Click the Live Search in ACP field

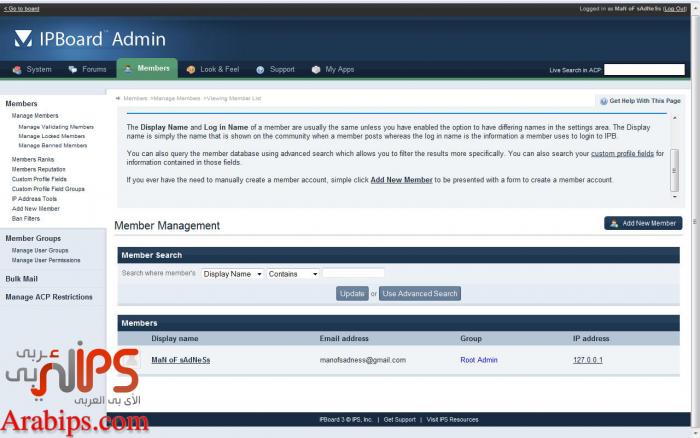point(644,70)
